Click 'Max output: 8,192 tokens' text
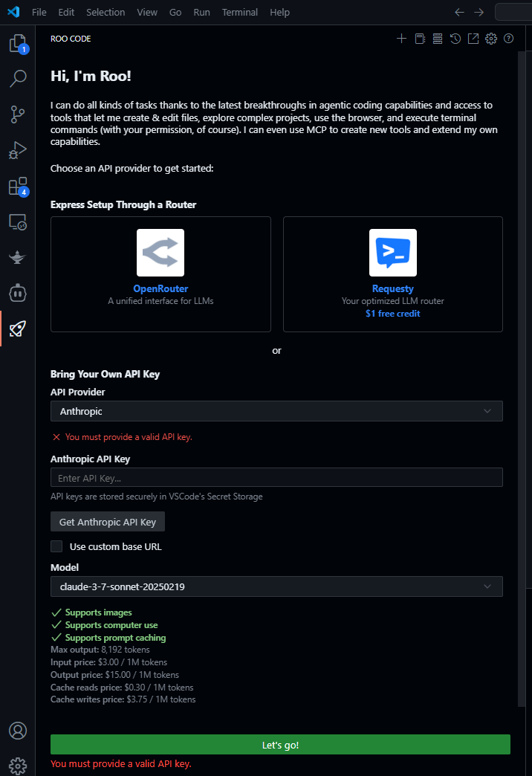Image resolution: width=532 pixels, height=776 pixels. coord(100,650)
